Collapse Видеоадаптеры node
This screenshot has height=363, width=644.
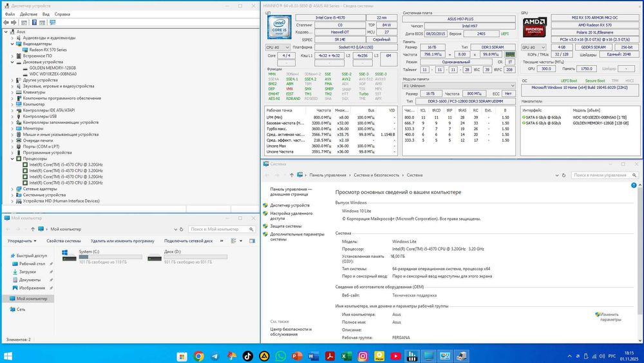coord(12,44)
